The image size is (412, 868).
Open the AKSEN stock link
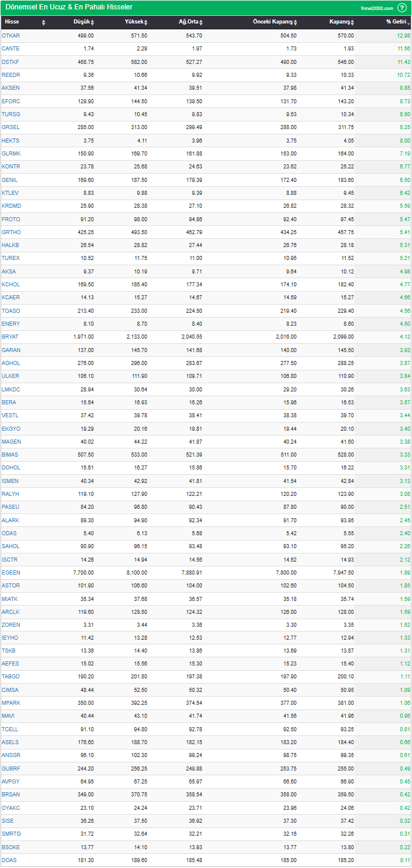pos(11,88)
